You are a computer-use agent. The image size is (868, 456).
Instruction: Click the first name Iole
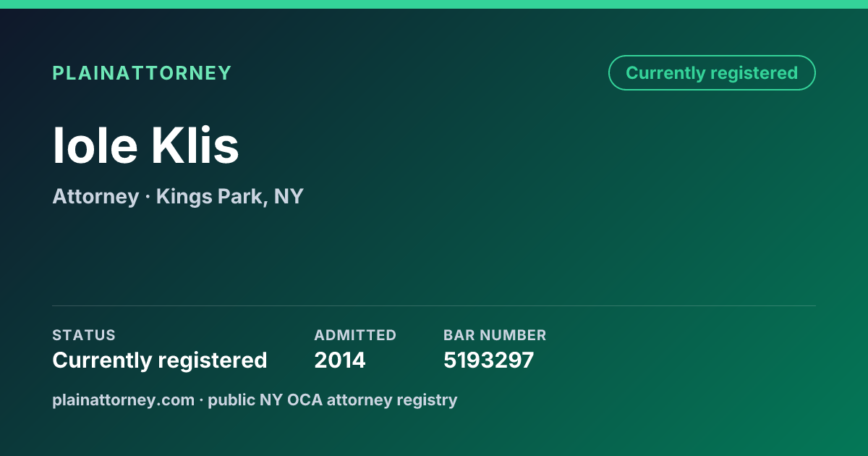(x=95, y=145)
